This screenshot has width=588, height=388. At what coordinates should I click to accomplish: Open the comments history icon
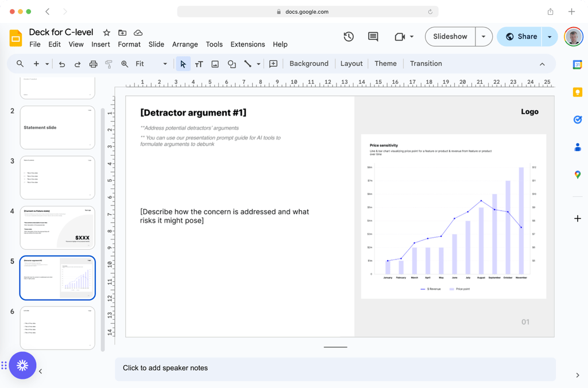click(373, 37)
